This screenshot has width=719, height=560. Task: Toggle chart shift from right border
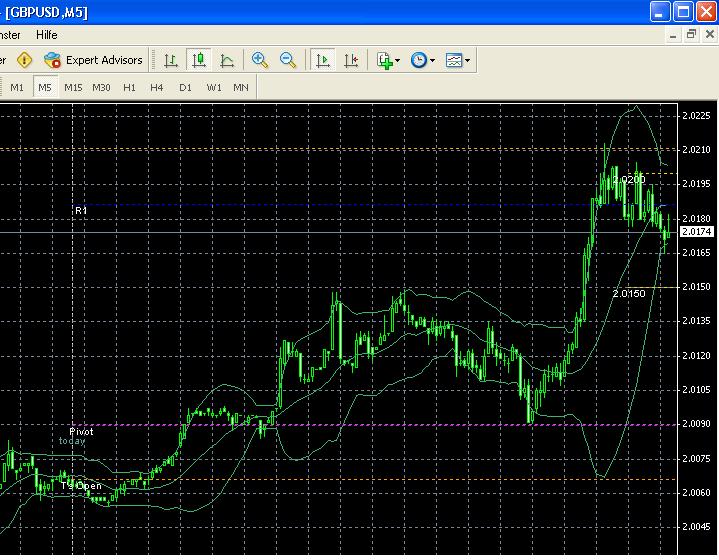point(350,60)
